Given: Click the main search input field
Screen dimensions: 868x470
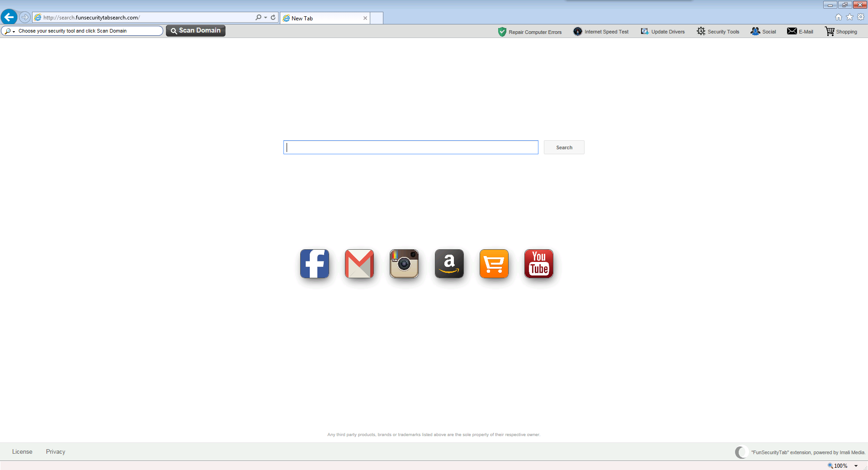Looking at the screenshot, I should tap(410, 147).
